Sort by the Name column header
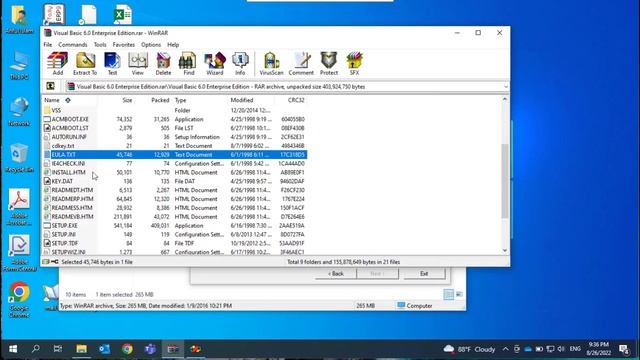Viewport: 640px width, 360px height. [x=52, y=100]
